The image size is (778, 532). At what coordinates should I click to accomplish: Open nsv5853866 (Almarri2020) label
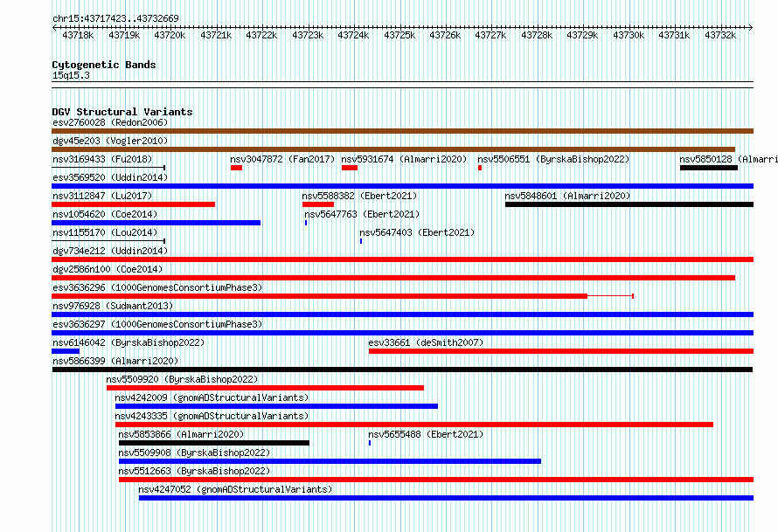181,434
